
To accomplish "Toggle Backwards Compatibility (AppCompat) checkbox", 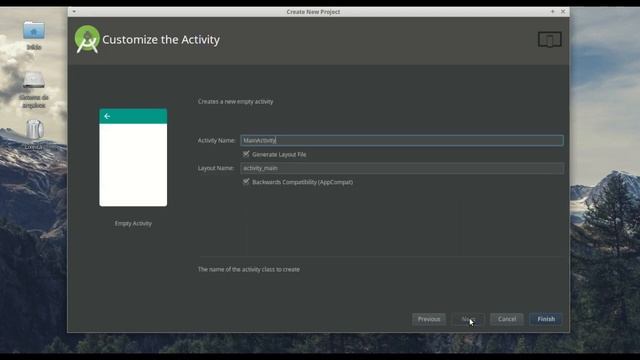I will coord(246,182).
